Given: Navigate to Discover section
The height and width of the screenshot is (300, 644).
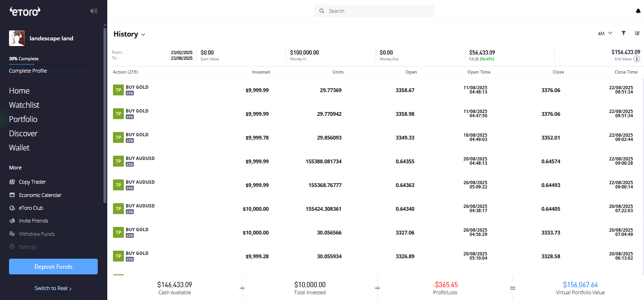Looking at the screenshot, I should (23, 133).
